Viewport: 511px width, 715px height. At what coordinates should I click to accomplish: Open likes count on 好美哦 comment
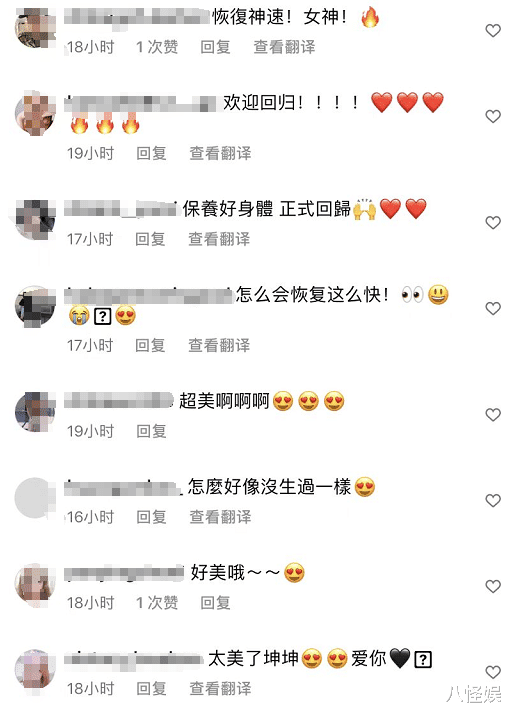coord(157,603)
